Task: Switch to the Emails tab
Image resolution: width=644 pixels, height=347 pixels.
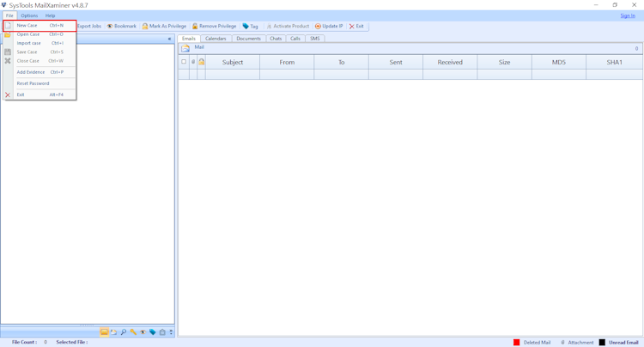Action: tap(189, 39)
